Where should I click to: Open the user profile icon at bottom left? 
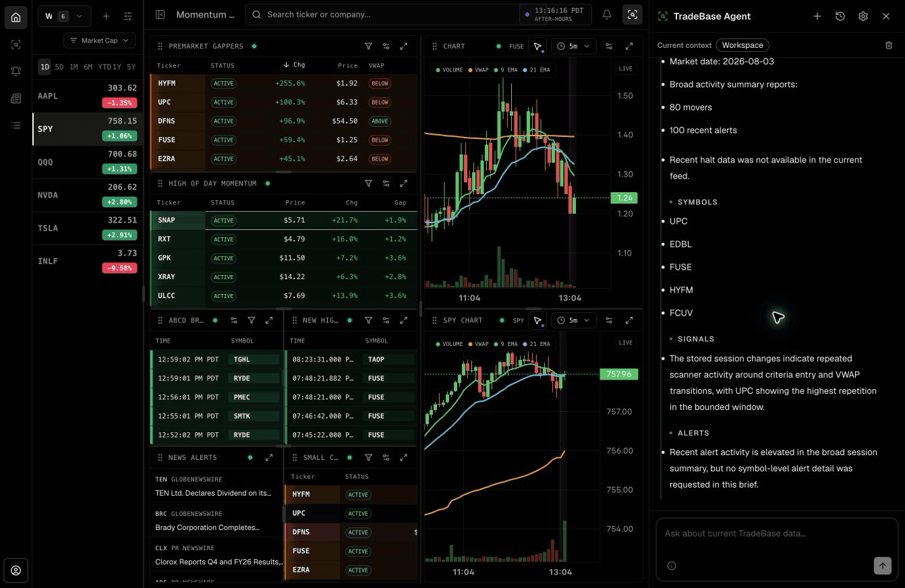[x=16, y=570]
